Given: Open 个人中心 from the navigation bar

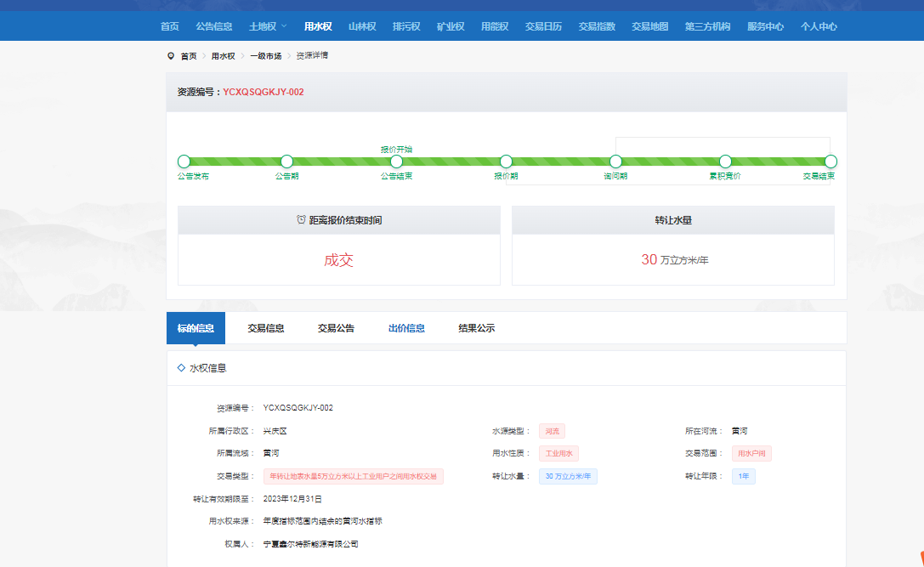Looking at the screenshot, I should click(819, 26).
